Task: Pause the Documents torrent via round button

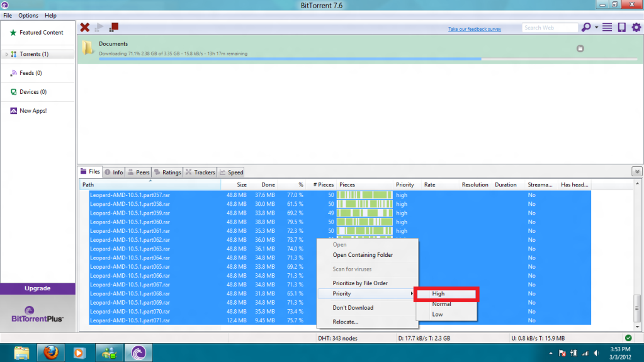Action: click(x=580, y=48)
